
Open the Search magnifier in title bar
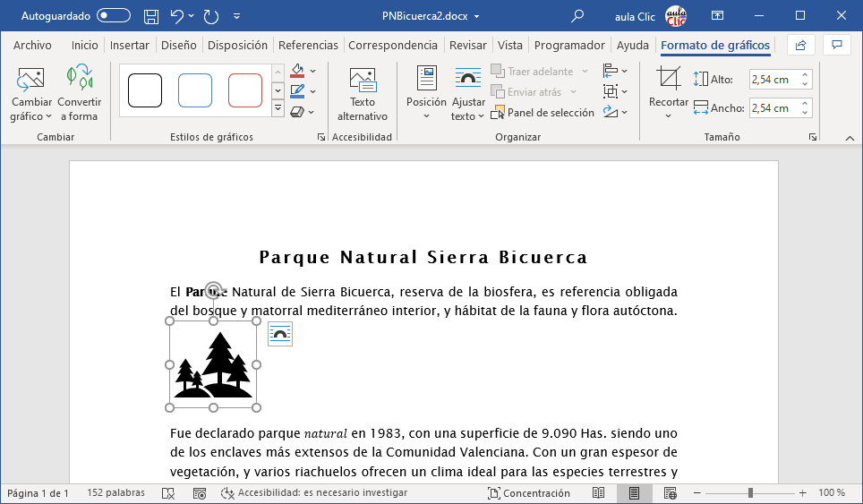578,16
